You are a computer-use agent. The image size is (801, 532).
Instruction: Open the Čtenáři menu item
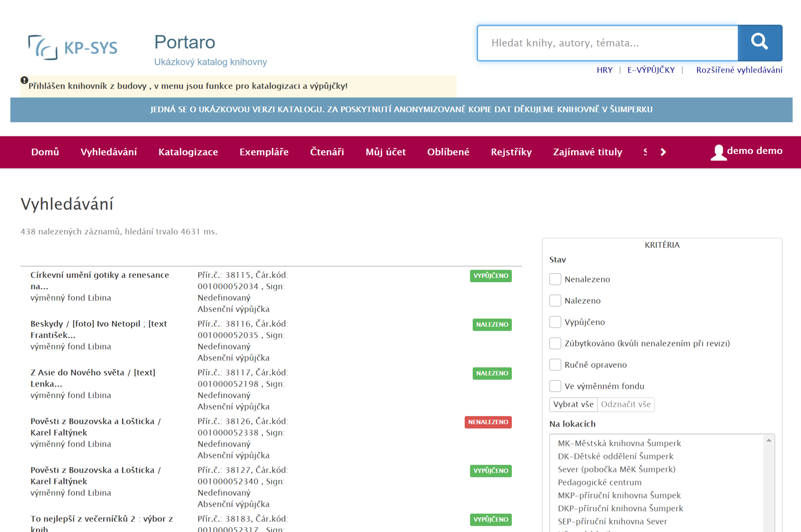tap(327, 152)
